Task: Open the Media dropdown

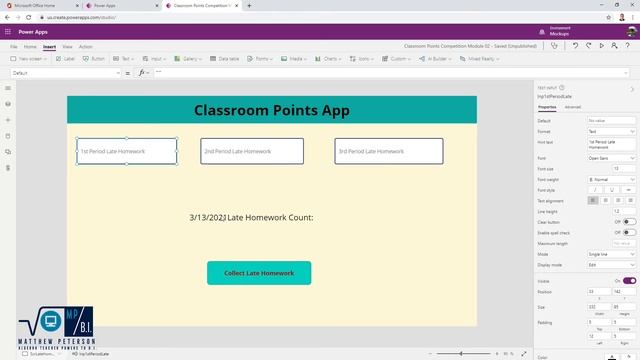Action: tap(294, 59)
